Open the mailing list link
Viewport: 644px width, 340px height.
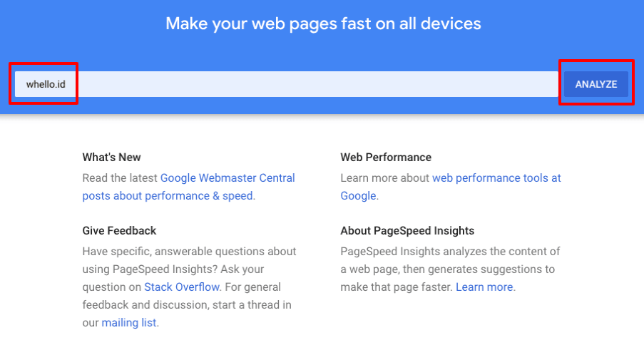(x=129, y=322)
